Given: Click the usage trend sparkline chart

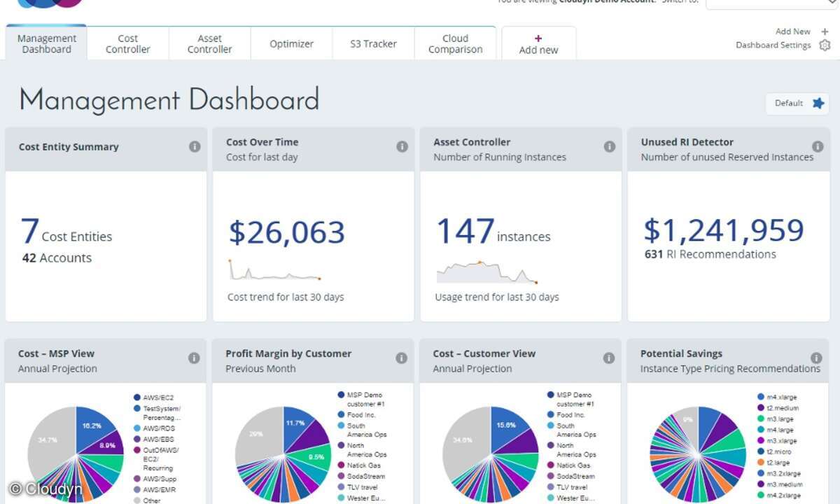Looking at the screenshot, I should (x=486, y=272).
